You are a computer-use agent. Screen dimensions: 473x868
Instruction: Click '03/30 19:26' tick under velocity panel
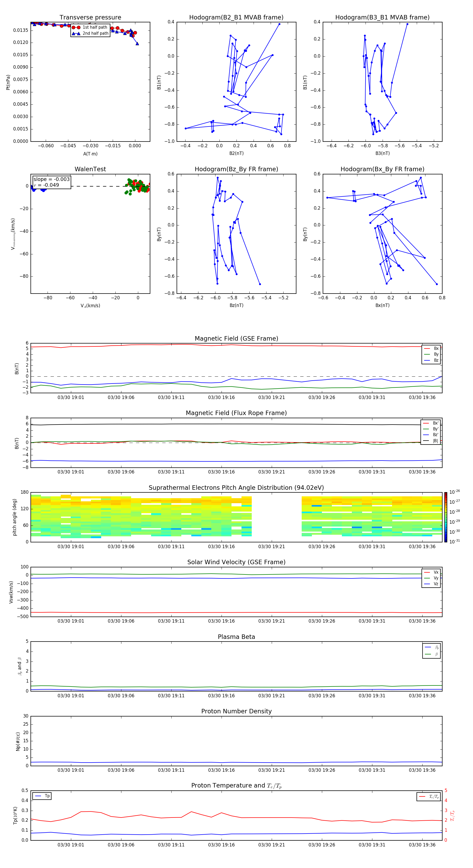pos(321,621)
